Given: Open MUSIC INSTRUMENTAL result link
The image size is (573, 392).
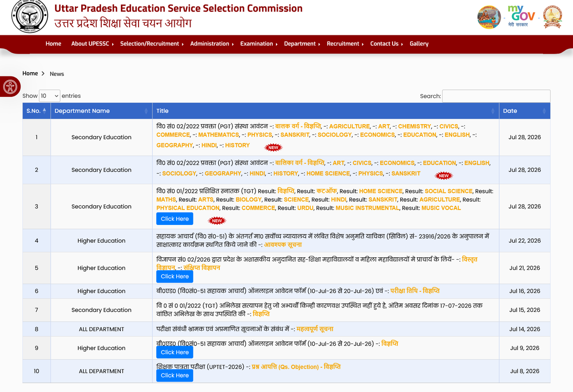Looking at the screenshot, I should (x=367, y=208).
